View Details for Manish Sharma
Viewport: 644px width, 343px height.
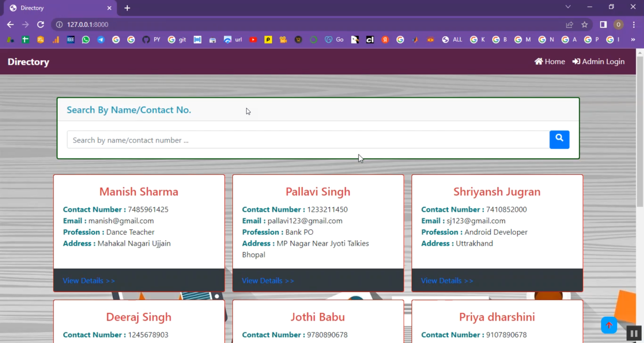89,281
